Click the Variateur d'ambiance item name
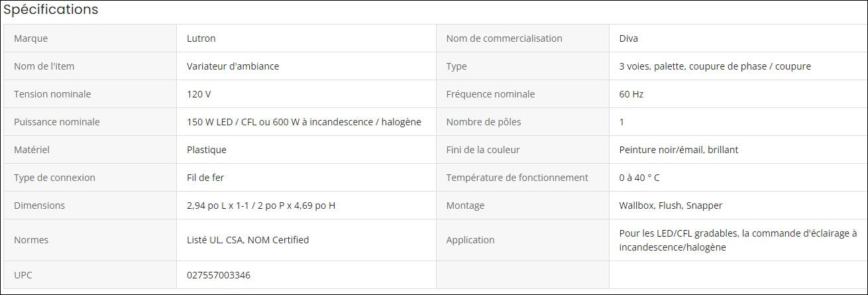Screen dimensions: 868x295 tap(233, 66)
